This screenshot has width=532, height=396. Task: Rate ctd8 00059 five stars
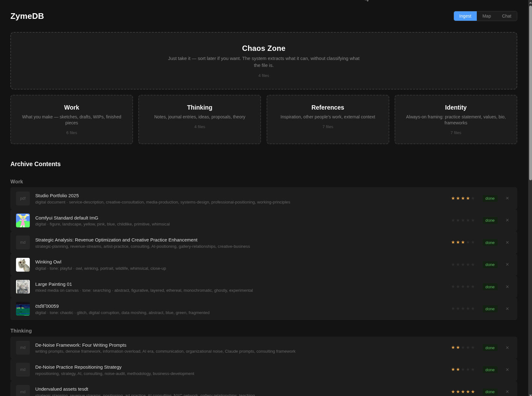tap(473, 309)
